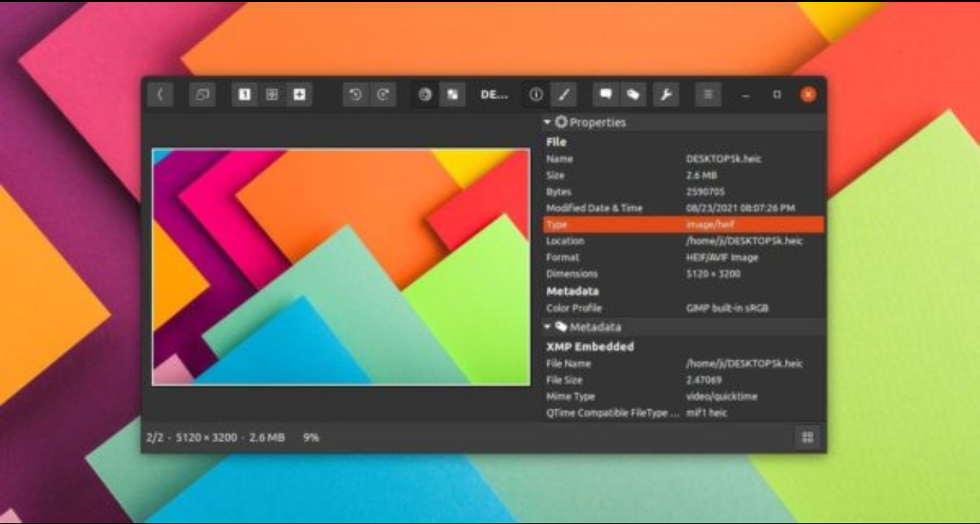Toggle the color profile globe button
This screenshot has height=524, width=980.
pyautogui.click(x=425, y=94)
